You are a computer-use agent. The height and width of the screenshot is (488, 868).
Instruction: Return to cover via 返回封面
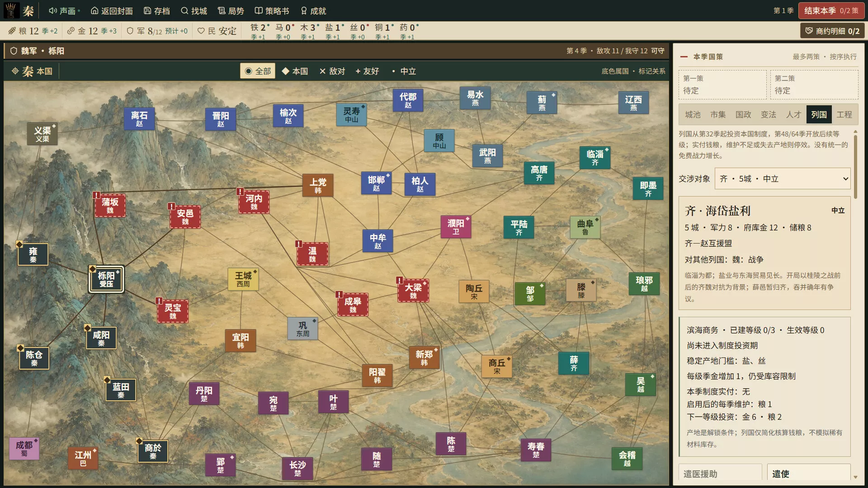click(x=112, y=11)
